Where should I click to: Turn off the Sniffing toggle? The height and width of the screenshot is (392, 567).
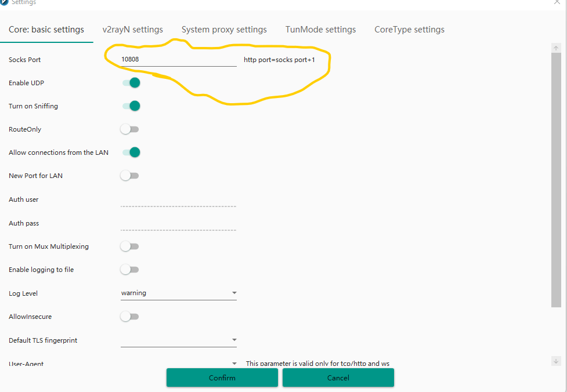pos(131,106)
